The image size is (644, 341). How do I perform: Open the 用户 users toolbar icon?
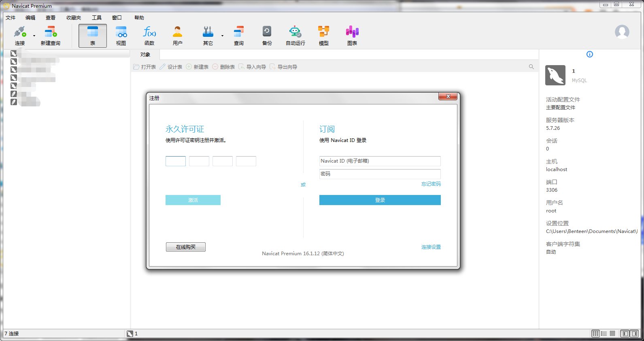click(x=178, y=36)
